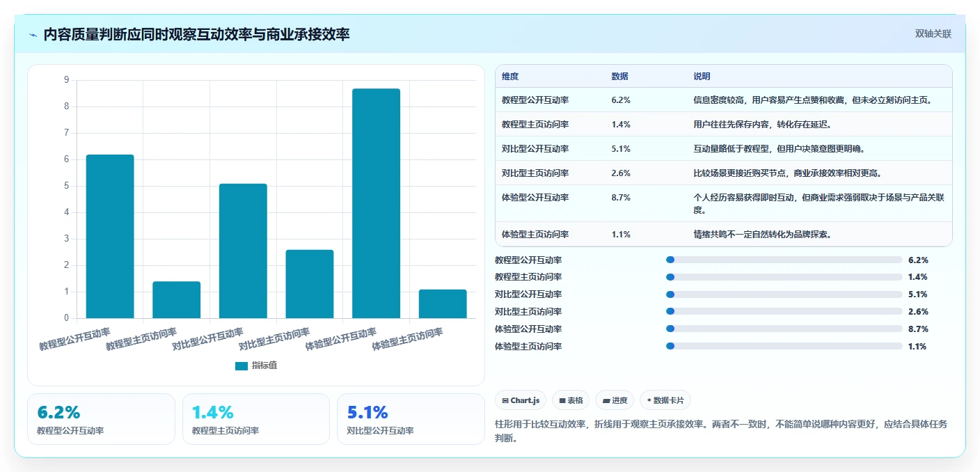Select the 教程型主页访问率 table row label

click(x=535, y=125)
